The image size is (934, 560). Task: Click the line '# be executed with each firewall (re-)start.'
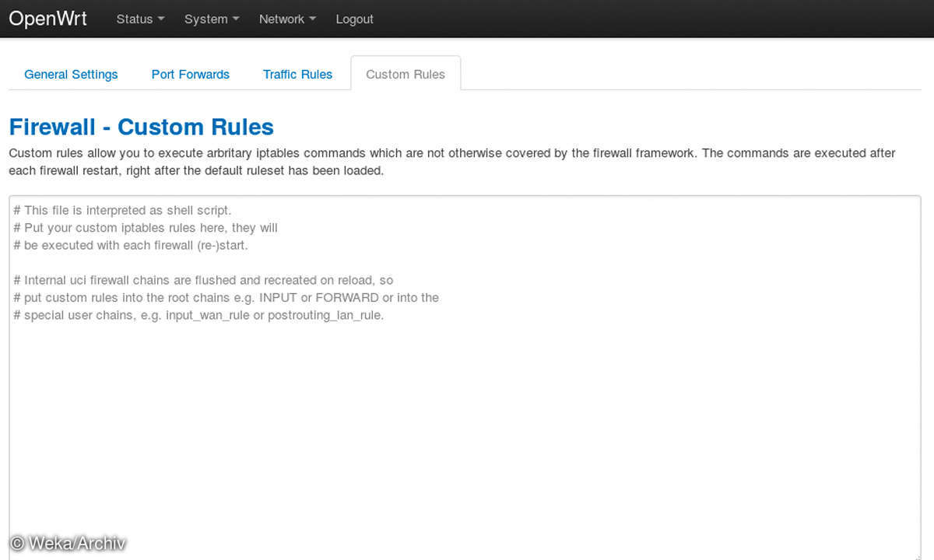[x=131, y=245]
